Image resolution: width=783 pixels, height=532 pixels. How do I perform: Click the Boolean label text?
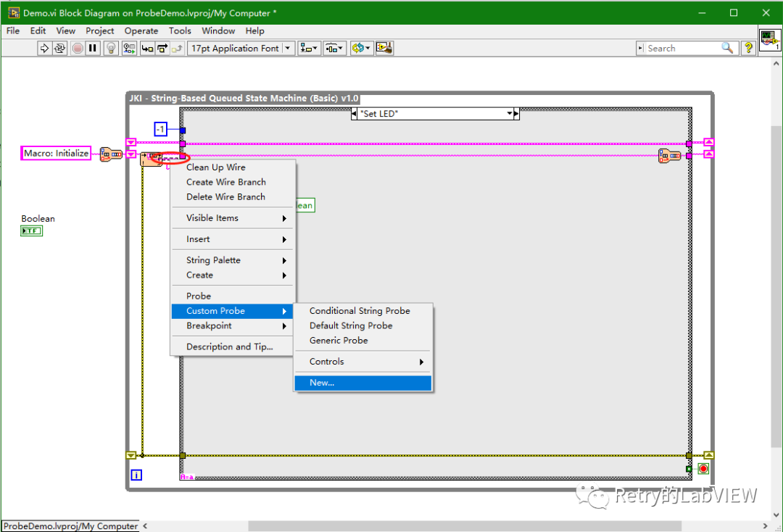pos(38,219)
